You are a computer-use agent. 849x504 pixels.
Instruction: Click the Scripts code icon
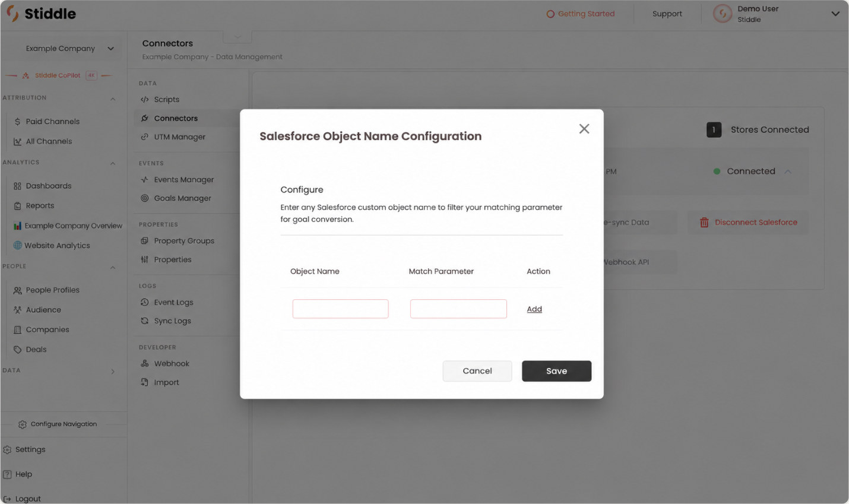click(x=144, y=100)
